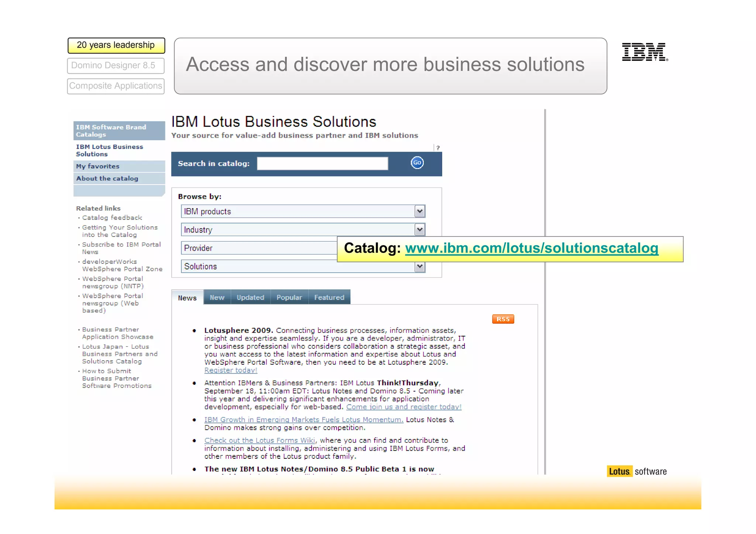756x534 pixels.
Task: Select the Popular tab
Action: pyautogui.click(x=289, y=297)
